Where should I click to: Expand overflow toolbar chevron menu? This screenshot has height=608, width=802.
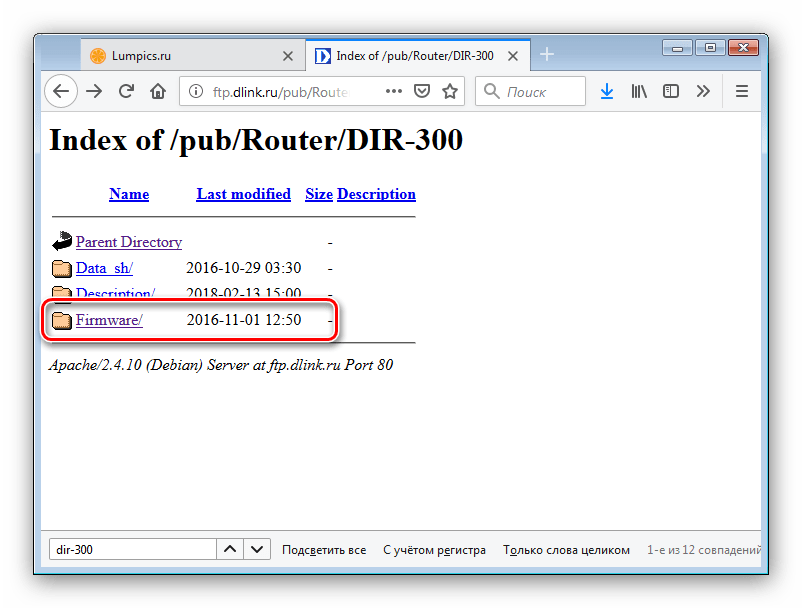pyautogui.click(x=703, y=92)
